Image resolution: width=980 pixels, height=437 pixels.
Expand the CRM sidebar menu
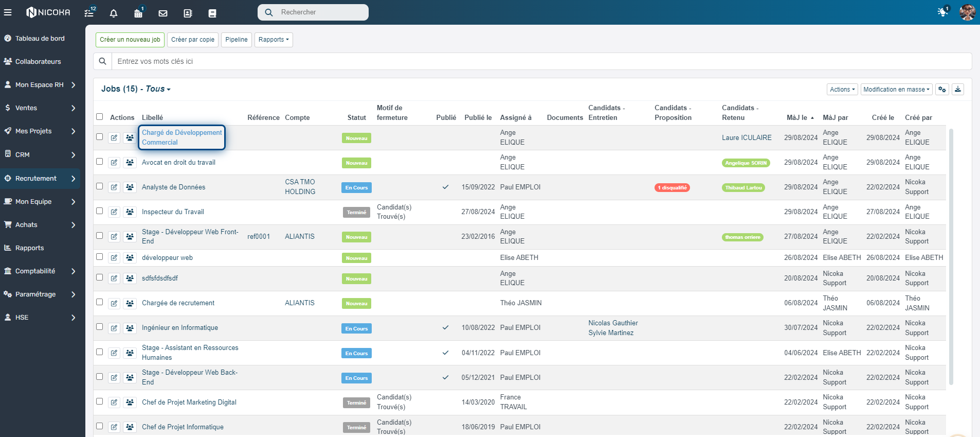click(40, 155)
